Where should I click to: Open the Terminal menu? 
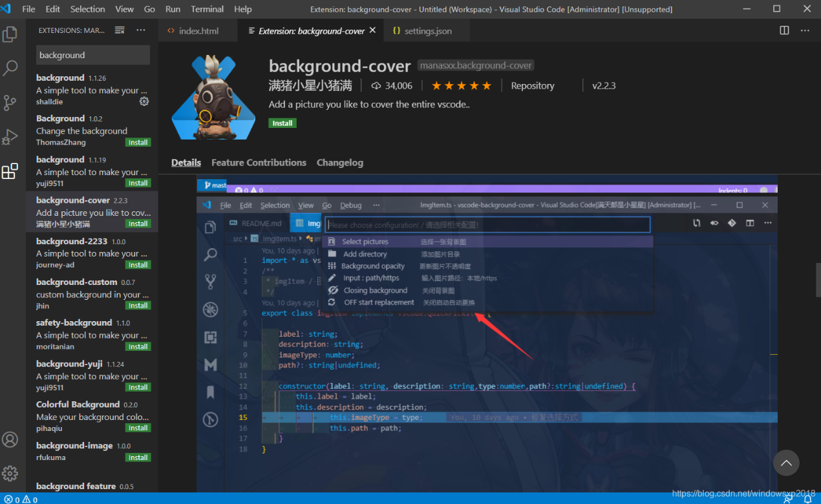pos(208,9)
